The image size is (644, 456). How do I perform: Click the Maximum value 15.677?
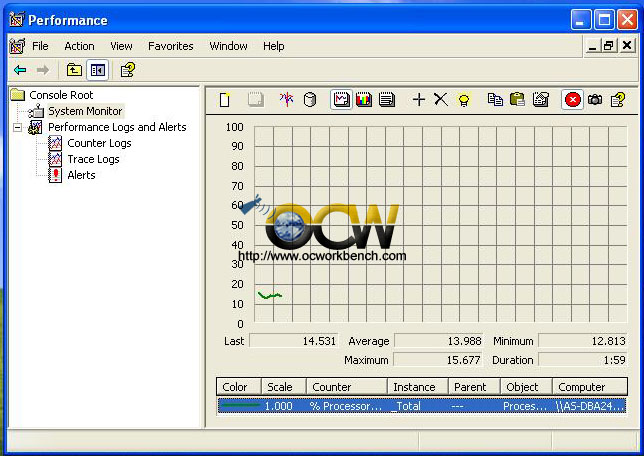point(438,360)
